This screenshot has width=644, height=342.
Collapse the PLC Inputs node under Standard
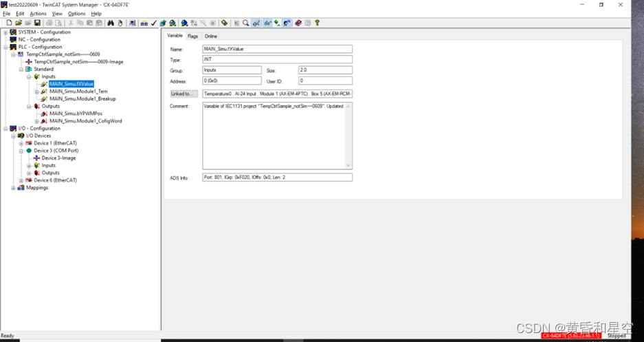pyautogui.click(x=29, y=76)
